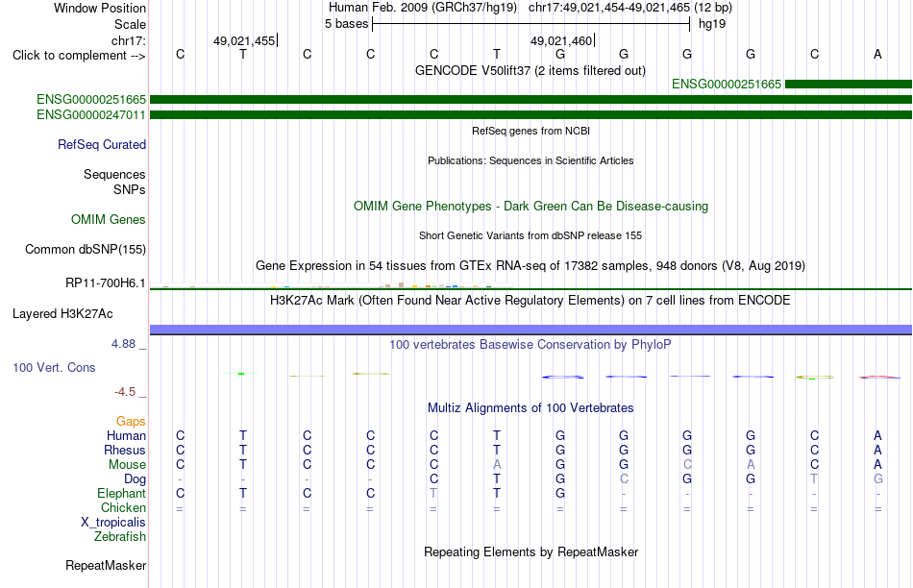
Task: Click the Scale track label
Action: pyautogui.click(x=130, y=24)
